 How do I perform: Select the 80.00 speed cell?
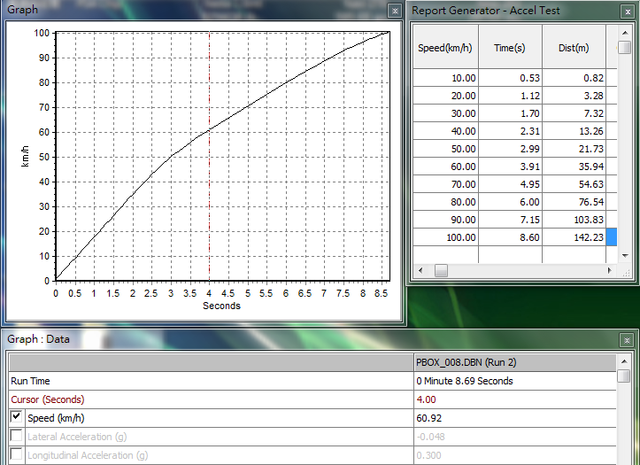pos(445,202)
